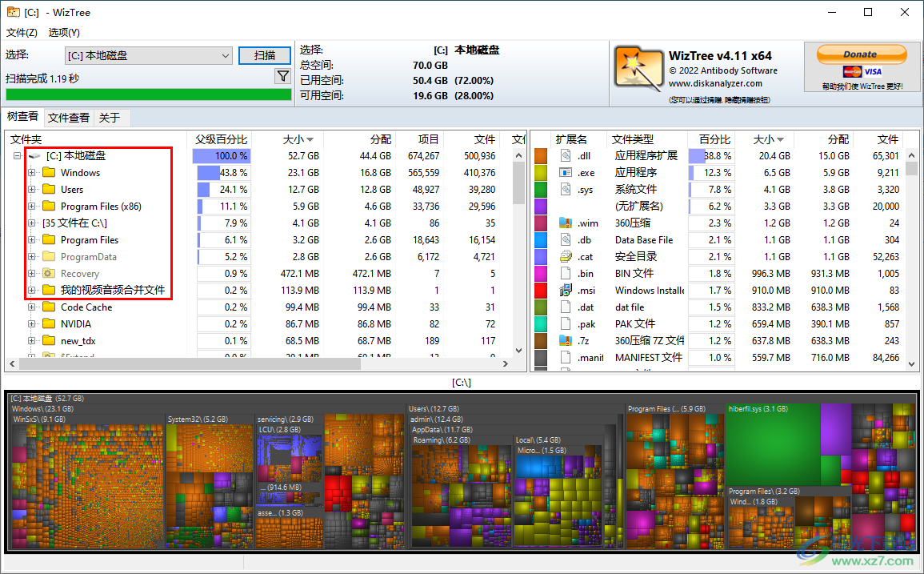Expand the ProgramData folder node
Image resolution: width=924 pixels, height=574 pixels.
click(x=31, y=257)
